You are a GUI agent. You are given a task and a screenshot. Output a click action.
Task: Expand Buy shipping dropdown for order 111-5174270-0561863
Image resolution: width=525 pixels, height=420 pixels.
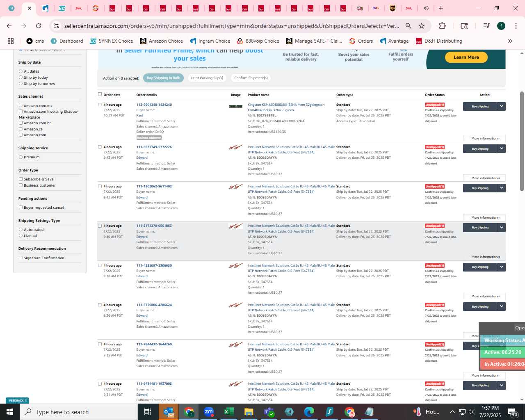point(501,227)
